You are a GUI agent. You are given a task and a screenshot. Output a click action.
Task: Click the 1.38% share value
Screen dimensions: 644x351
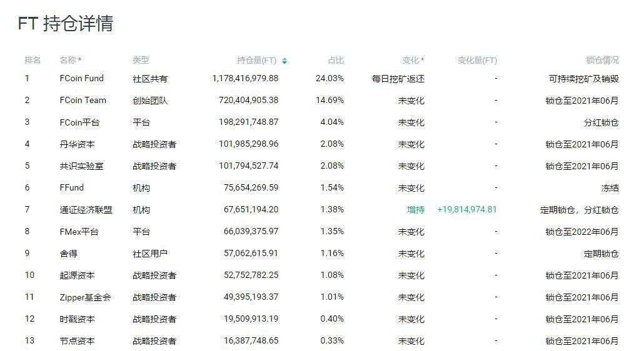coord(332,209)
